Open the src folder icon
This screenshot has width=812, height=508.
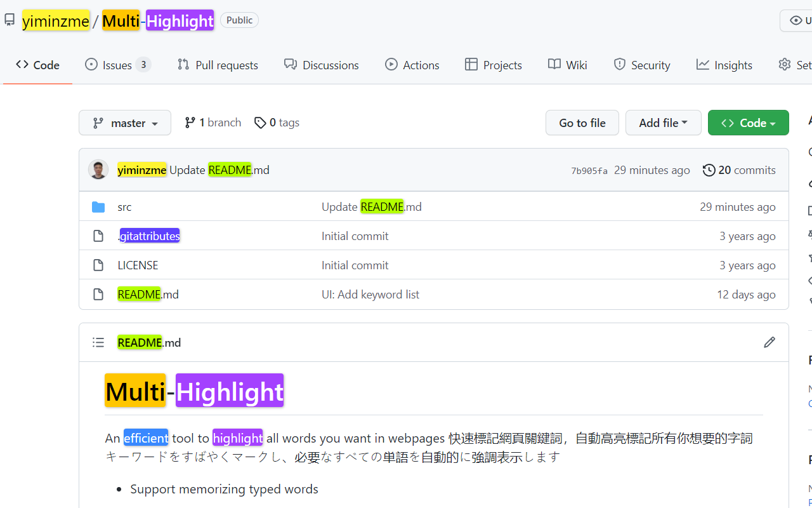point(98,206)
